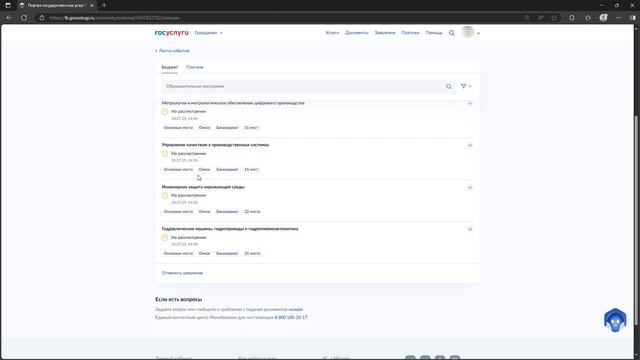640x360 pixels.
Task: Switch to the Бюджет tab
Action: [x=169, y=67]
